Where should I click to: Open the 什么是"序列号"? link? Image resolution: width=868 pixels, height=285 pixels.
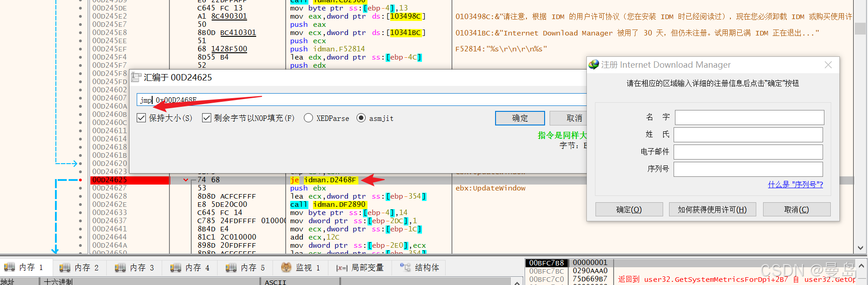click(795, 185)
